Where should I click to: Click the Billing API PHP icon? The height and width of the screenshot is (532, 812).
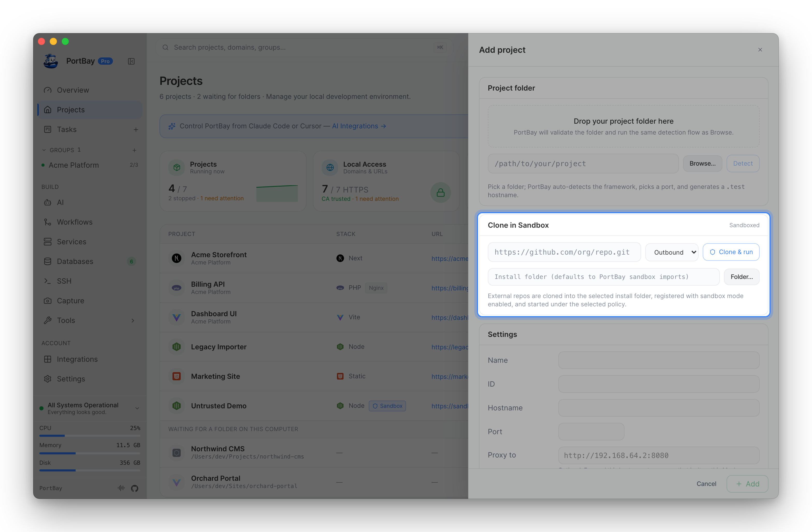tap(176, 288)
